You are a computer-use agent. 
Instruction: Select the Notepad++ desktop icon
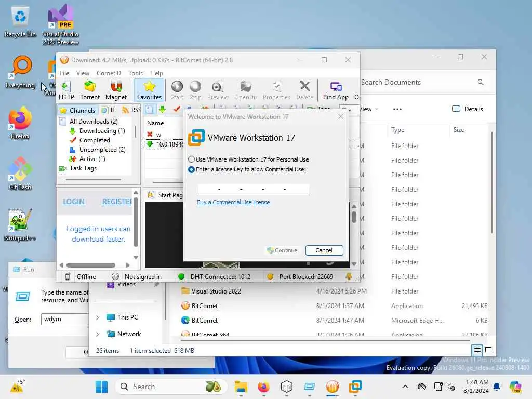click(20, 224)
